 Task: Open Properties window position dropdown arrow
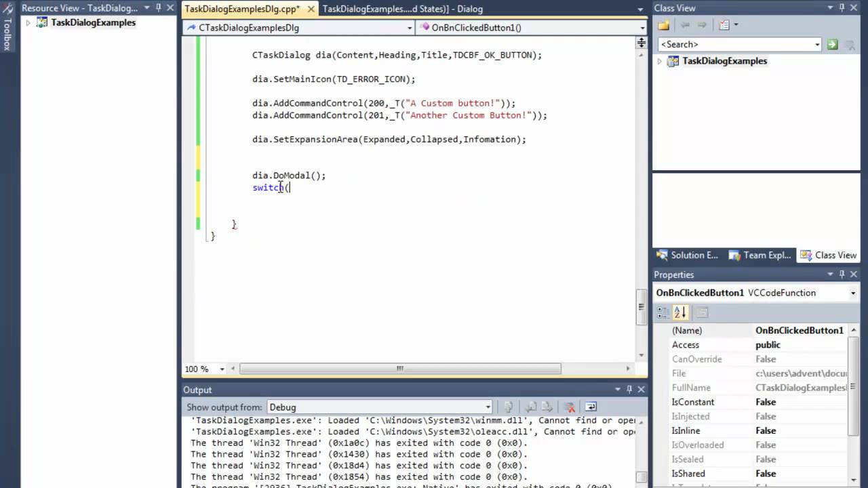[x=831, y=274]
